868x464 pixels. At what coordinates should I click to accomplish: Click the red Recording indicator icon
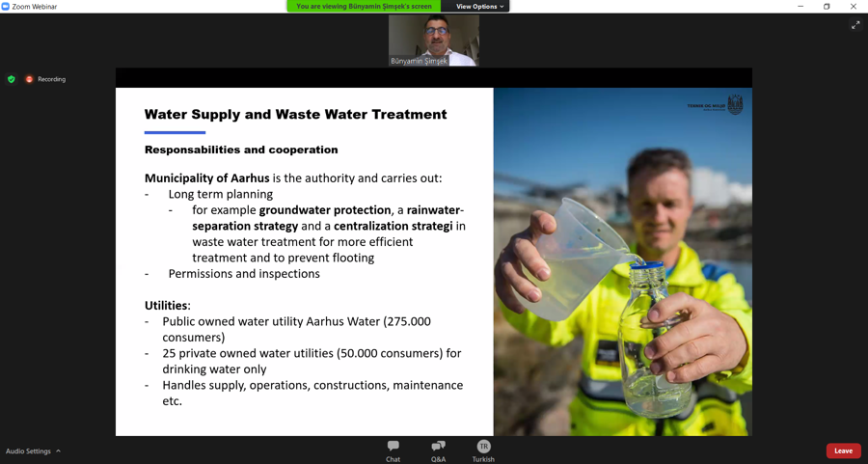(29, 79)
